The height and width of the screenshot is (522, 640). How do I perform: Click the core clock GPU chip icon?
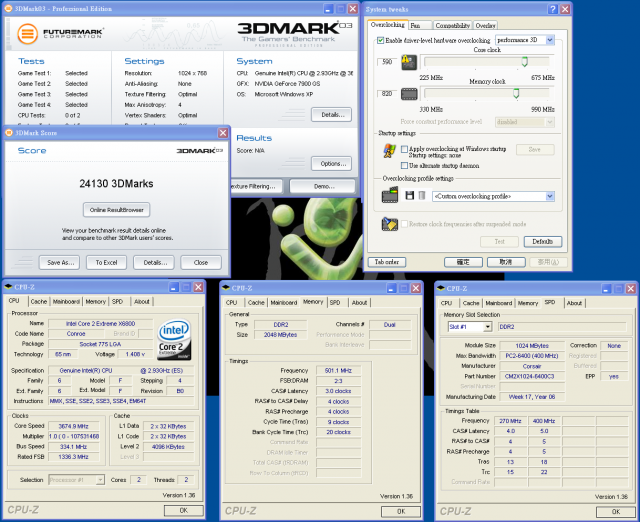coord(409,62)
